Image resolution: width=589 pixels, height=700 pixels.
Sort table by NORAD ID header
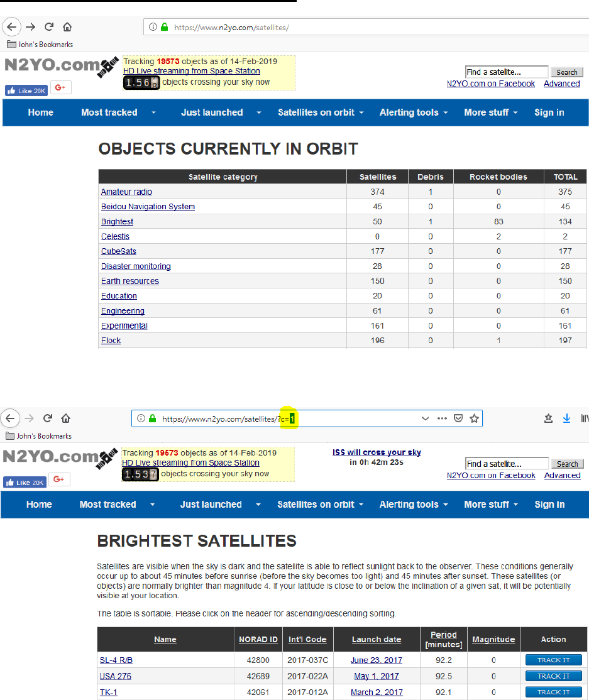coord(258,639)
